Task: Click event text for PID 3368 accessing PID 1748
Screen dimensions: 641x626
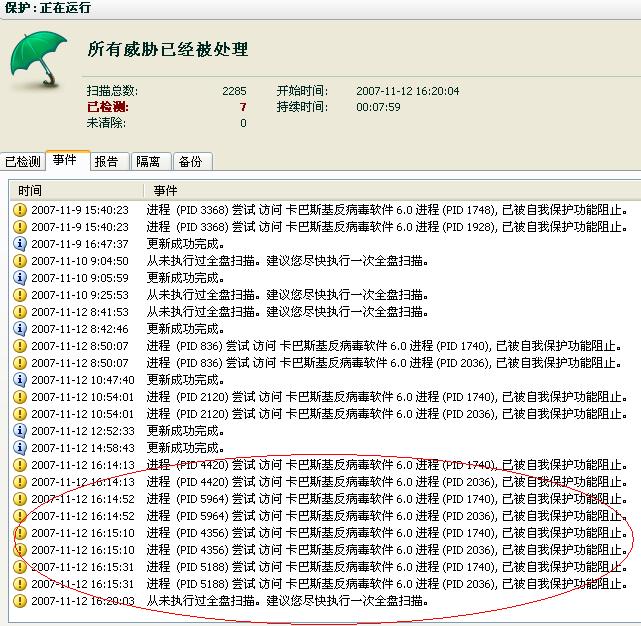Action: pos(387,210)
